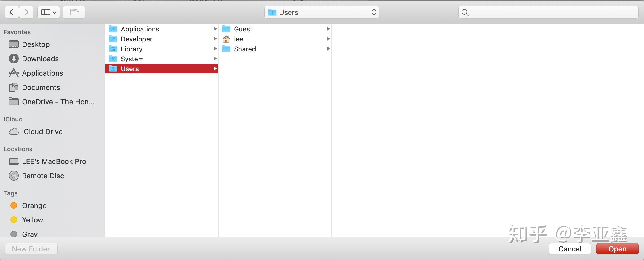Expand the lee home folder arrow

tap(328, 39)
